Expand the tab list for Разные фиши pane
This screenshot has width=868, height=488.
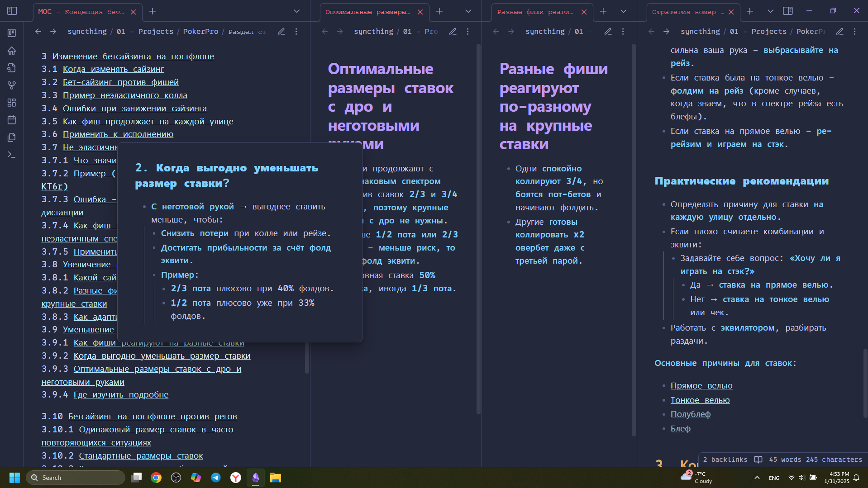(623, 11)
